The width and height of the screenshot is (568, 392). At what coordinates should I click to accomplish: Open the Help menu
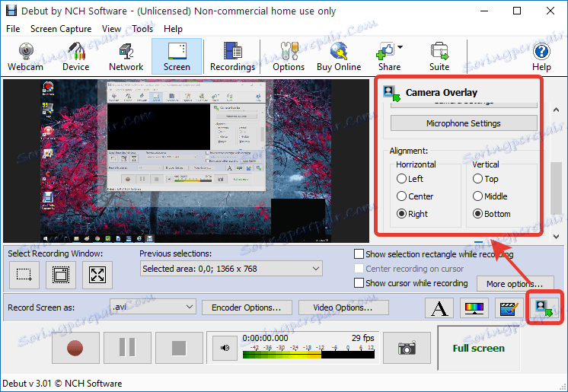[x=173, y=29]
